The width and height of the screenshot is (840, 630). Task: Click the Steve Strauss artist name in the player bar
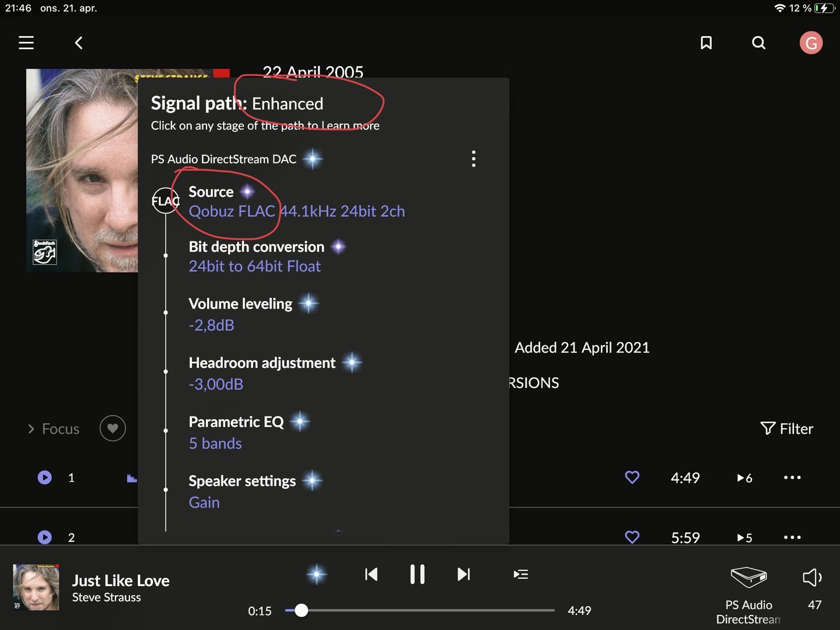coord(107,597)
